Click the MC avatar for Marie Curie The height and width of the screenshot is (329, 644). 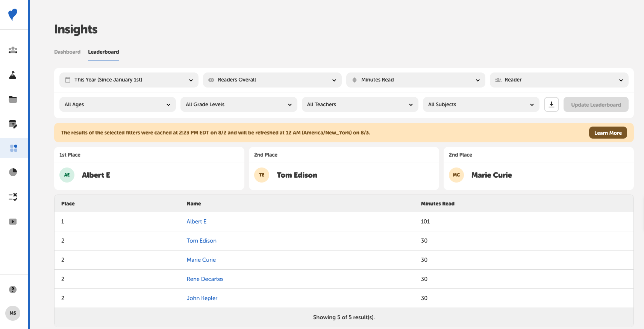pyautogui.click(x=456, y=175)
